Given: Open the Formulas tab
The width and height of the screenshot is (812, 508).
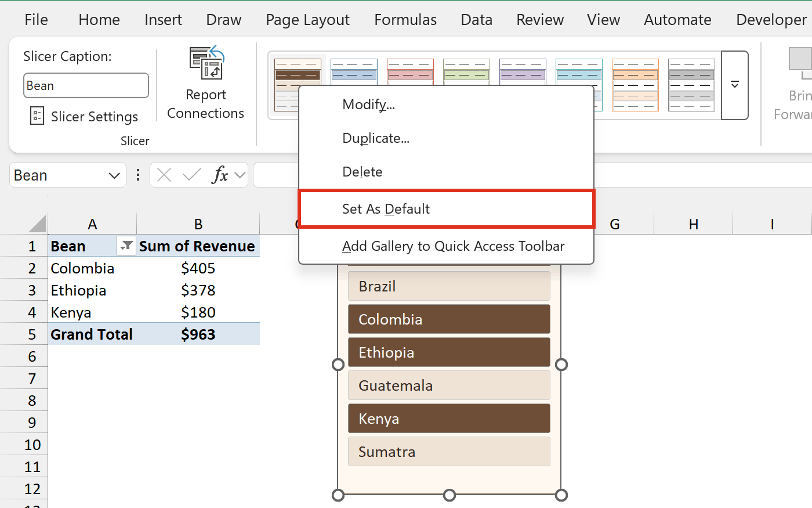Looking at the screenshot, I should tap(405, 20).
